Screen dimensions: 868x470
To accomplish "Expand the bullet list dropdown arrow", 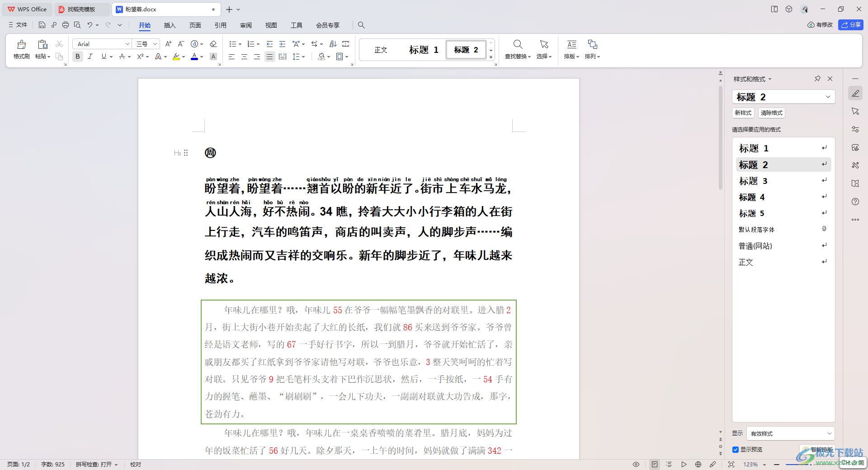I will click(x=240, y=44).
